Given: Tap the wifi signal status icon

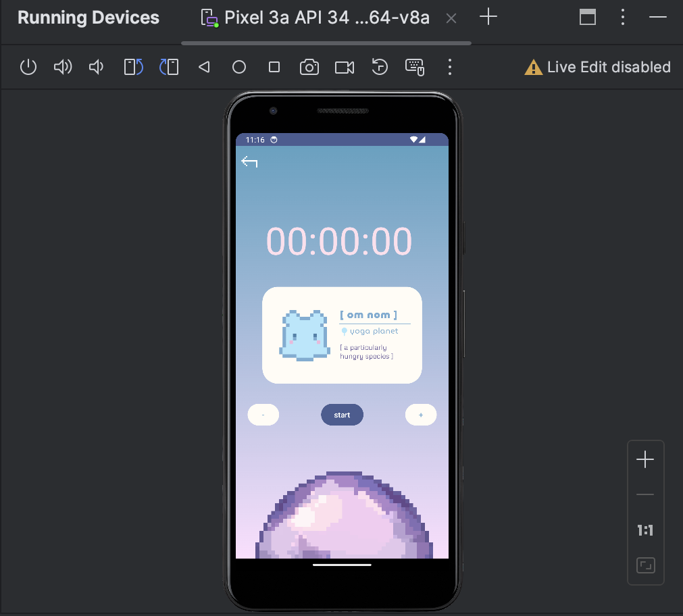Looking at the screenshot, I should tap(414, 139).
